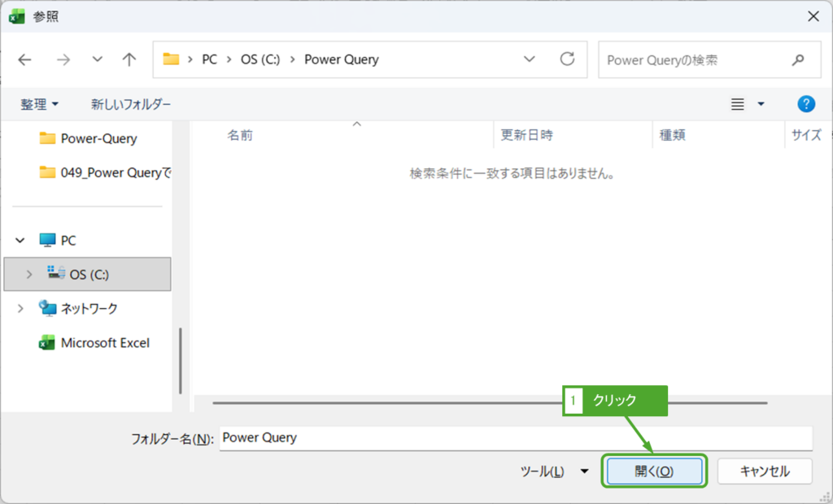This screenshot has width=833, height=504.
Task: Click the back navigation arrow
Action: click(x=25, y=59)
